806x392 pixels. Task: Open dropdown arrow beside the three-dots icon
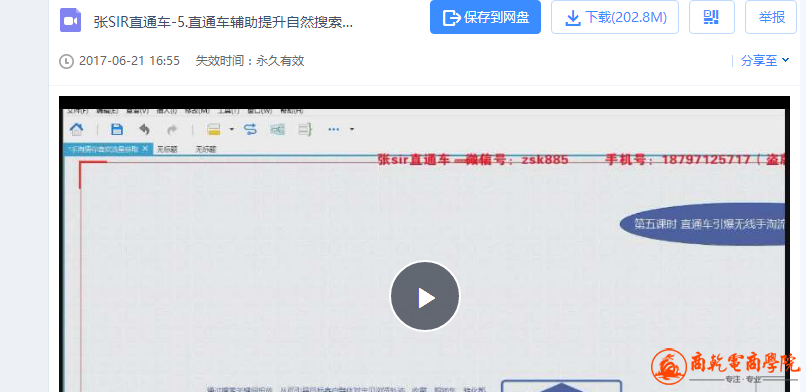(352, 129)
